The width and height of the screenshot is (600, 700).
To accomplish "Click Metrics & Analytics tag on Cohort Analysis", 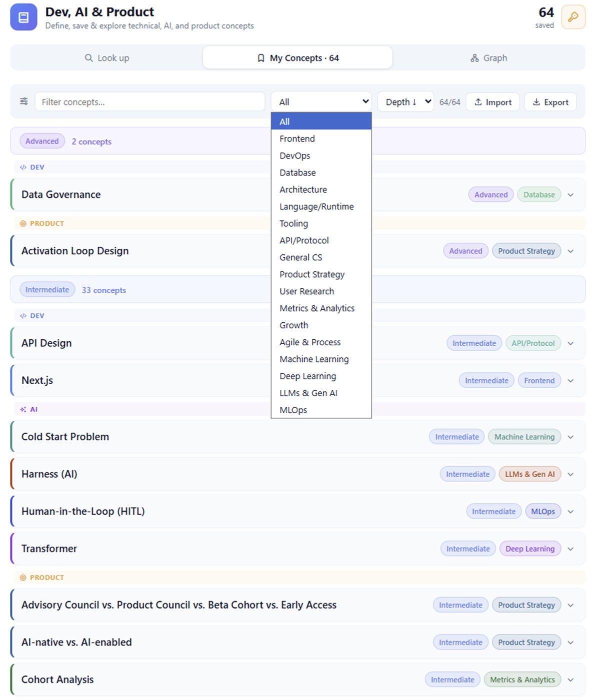I will click(522, 680).
